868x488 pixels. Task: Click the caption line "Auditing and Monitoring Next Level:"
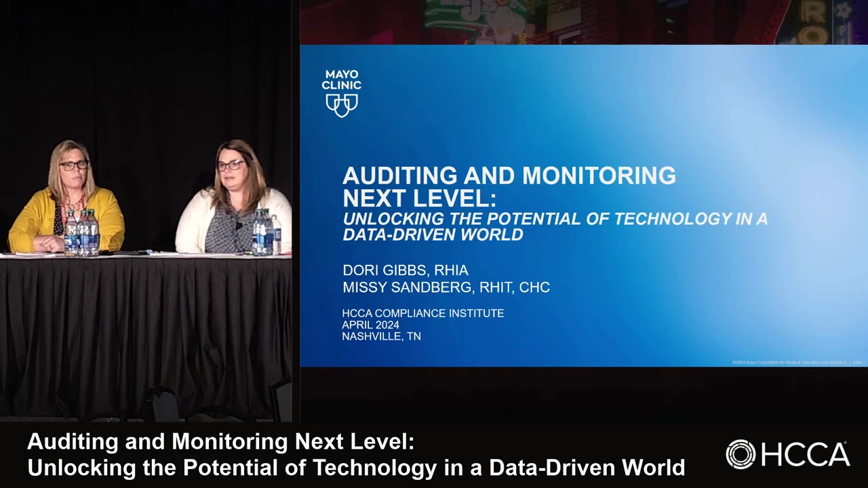[x=220, y=442]
